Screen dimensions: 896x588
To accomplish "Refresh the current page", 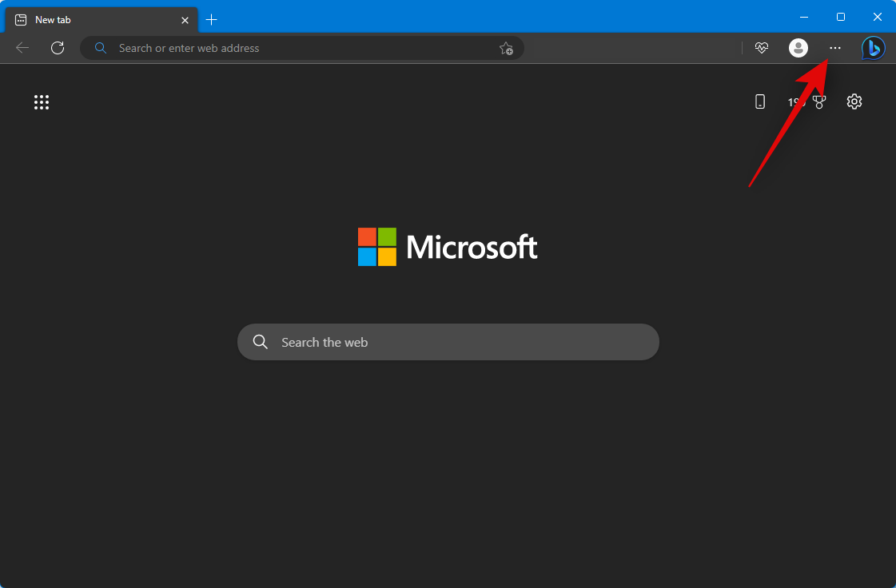I will 58,48.
